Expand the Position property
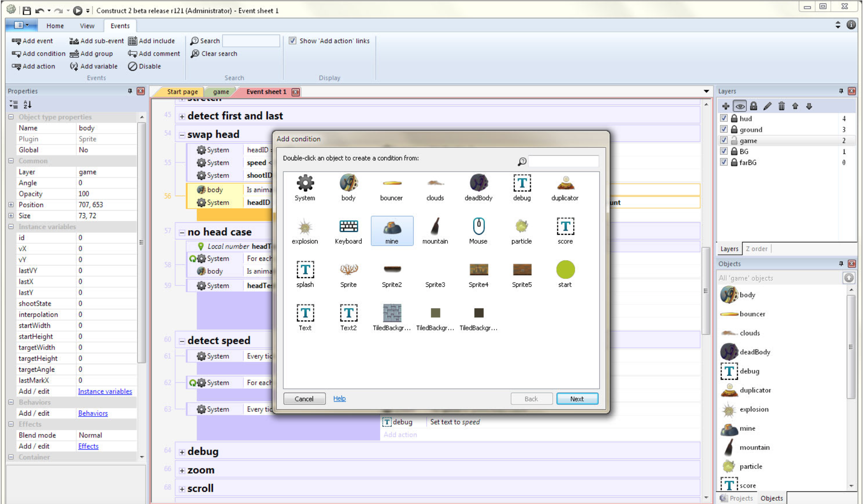 pos(11,205)
